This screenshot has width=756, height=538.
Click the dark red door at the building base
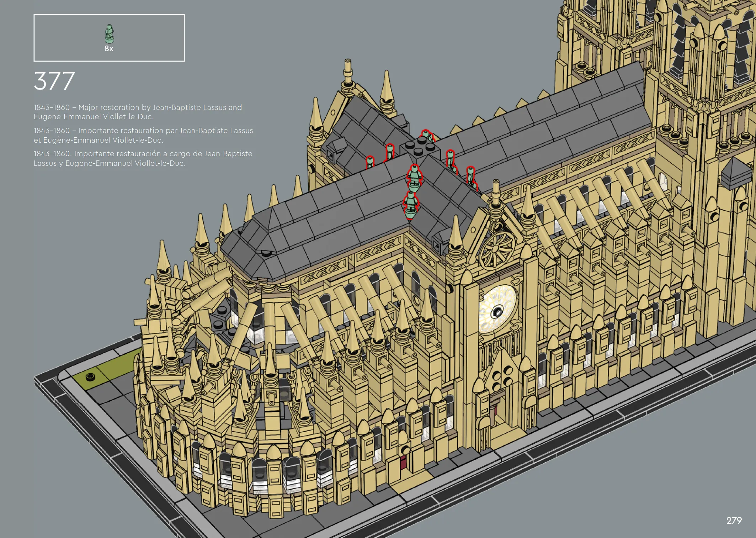coord(403,462)
